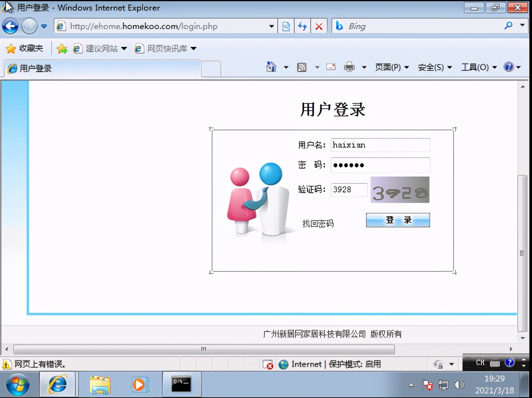Print the login page
The width and height of the screenshot is (532, 398).
(x=349, y=67)
